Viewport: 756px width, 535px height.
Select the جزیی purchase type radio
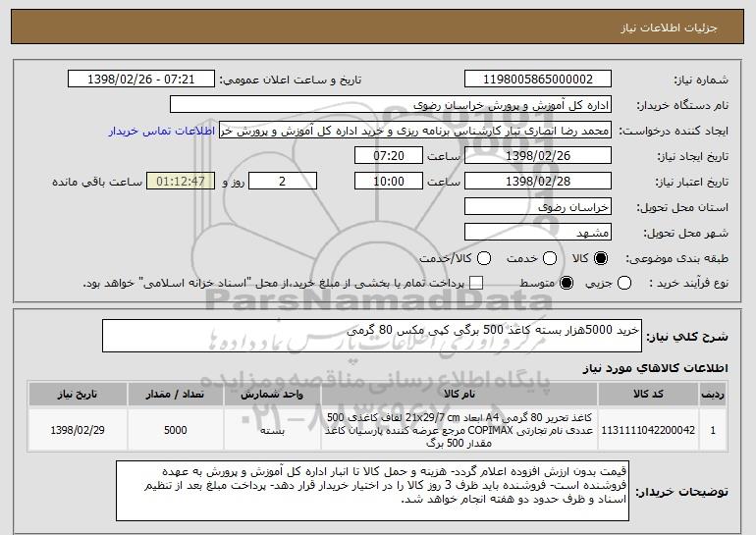pos(623,283)
